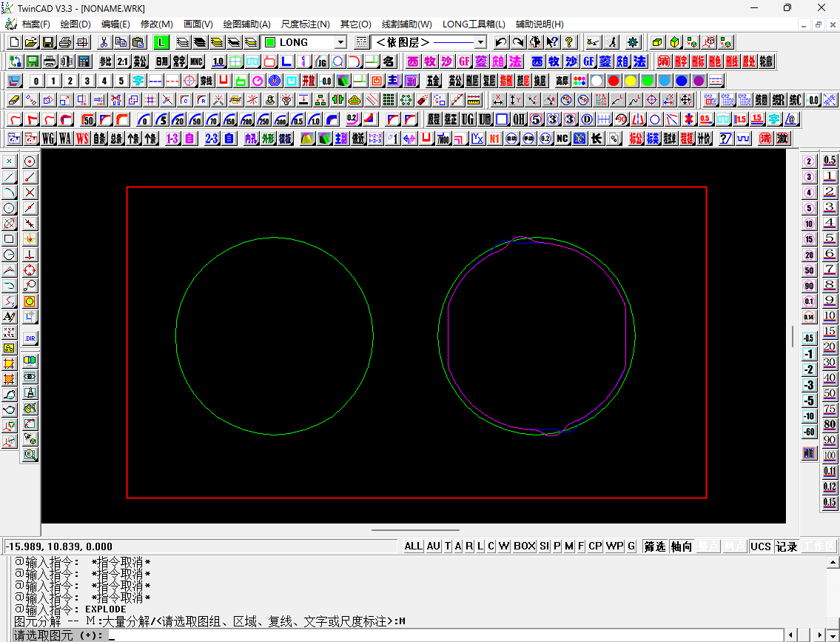Screen dimensions: 840x642
Task: Click the BOX selection button
Action: (x=524, y=546)
